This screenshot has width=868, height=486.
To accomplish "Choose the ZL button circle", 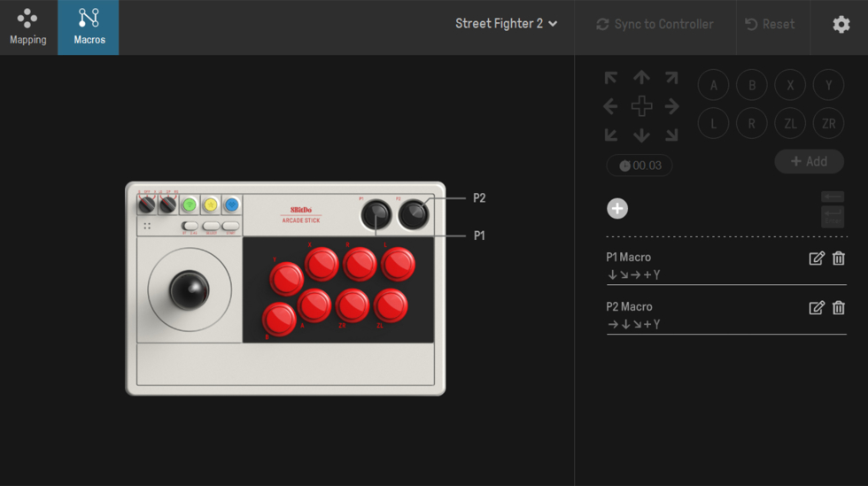I will click(790, 123).
